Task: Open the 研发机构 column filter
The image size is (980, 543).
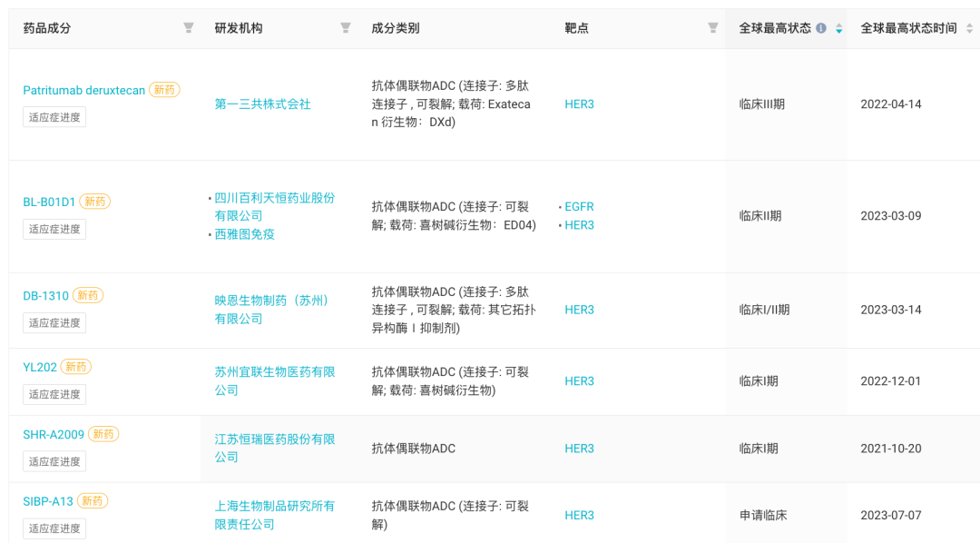Action: [x=345, y=27]
